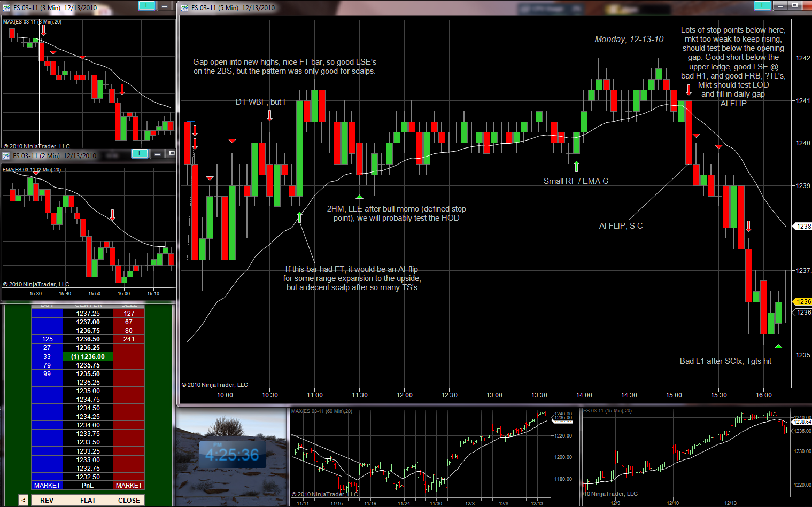The width and height of the screenshot is (812, 507).
Task: Toggle the L link button on 2 Min chart
Action: [x=140, y=154]
